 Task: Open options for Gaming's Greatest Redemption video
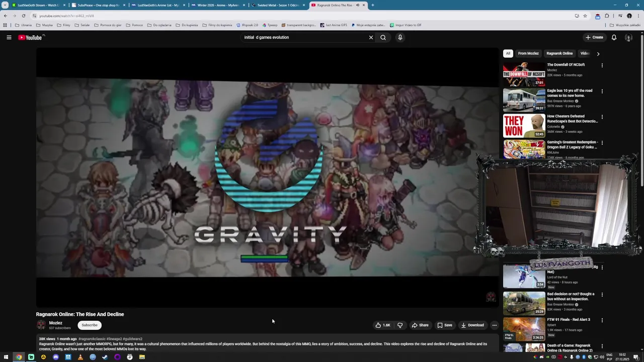(x=602, y=143)
